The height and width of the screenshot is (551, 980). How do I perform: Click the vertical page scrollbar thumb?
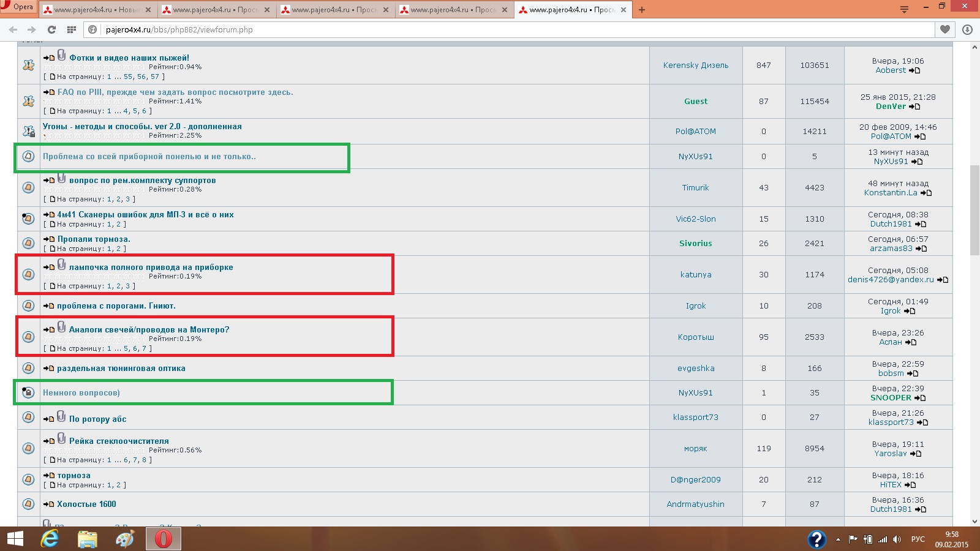(x=974, y=208)
